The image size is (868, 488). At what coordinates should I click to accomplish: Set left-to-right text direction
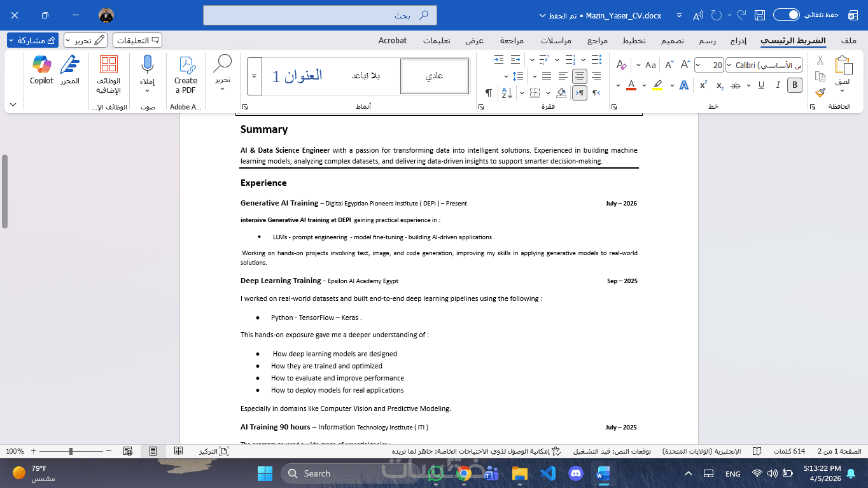coord(580,93)
